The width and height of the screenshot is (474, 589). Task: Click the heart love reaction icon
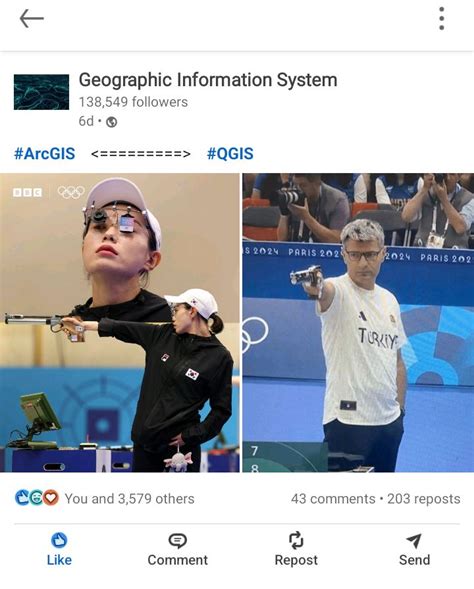point(51,498)
